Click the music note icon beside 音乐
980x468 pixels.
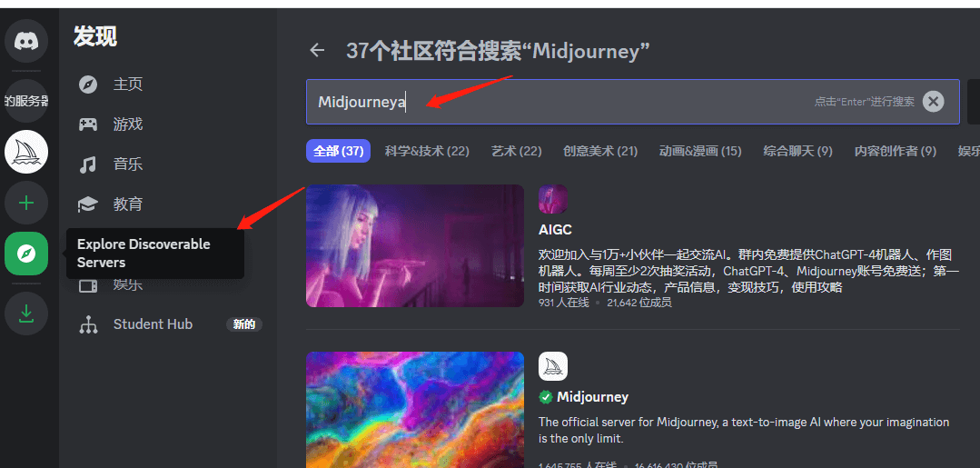[88, 164]
